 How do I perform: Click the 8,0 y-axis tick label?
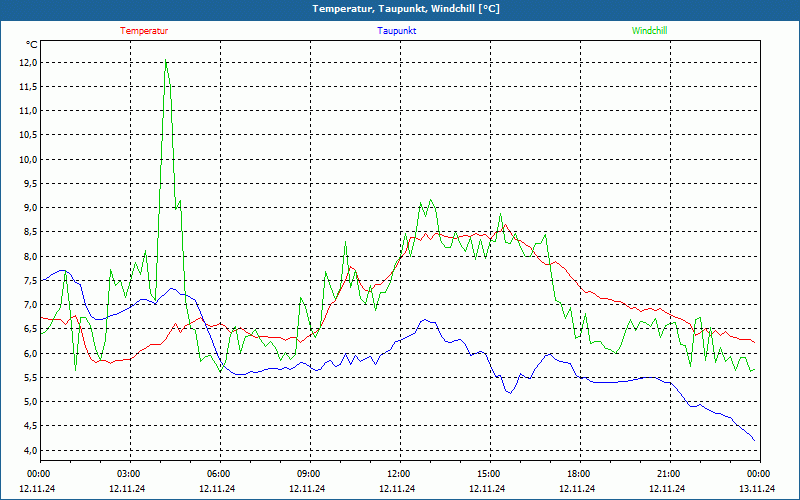[x=30, y=257]
